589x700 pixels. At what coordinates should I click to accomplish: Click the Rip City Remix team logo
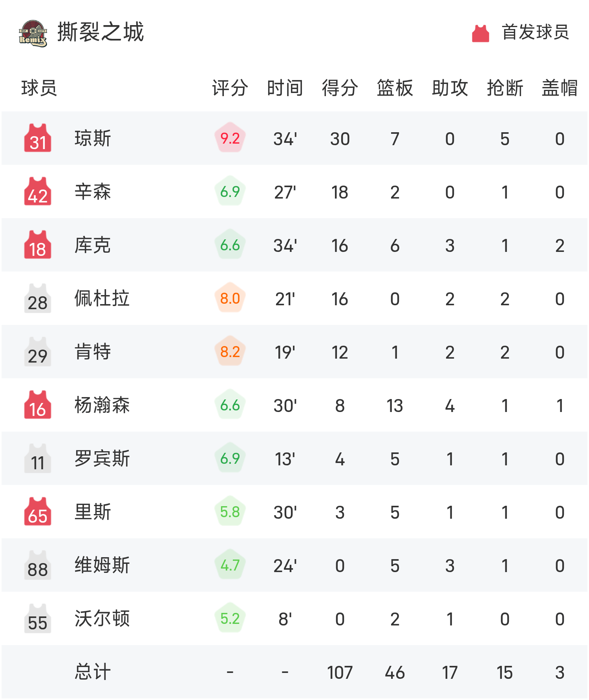coord(33,33)
